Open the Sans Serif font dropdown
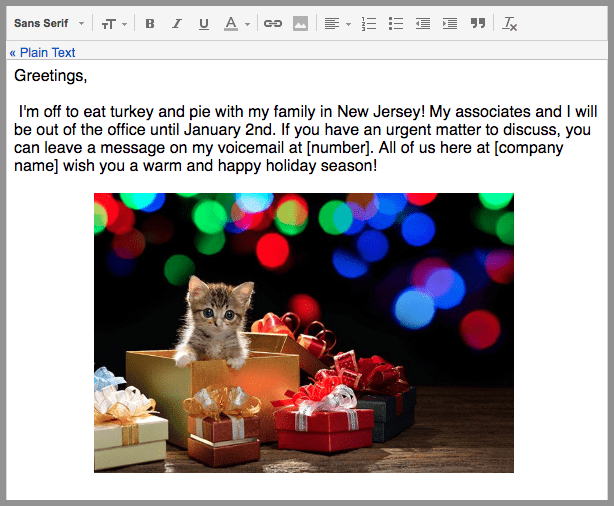Image resolution: width=614 pixels, height=506 pixels. click(x=48, y=23)
